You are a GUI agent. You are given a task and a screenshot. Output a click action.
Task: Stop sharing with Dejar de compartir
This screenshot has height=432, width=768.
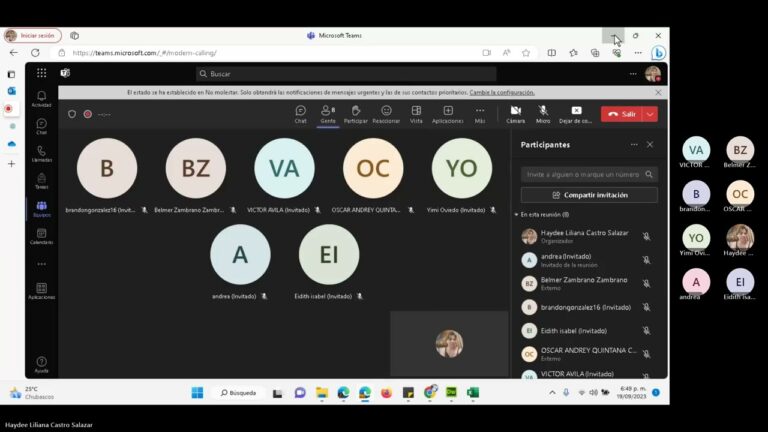coord(576,114)
